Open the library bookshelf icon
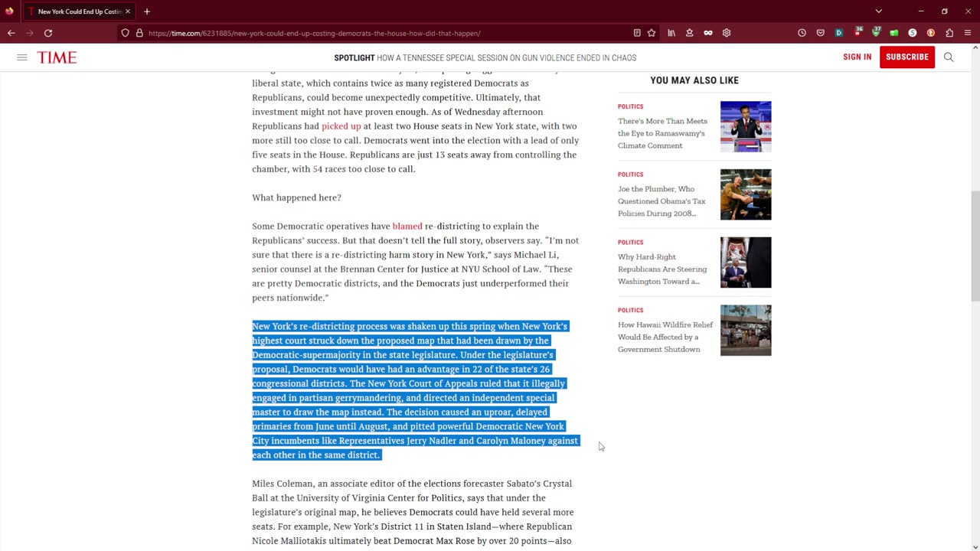This screenshot has height=551, width=980. click(x=671, y=33)
